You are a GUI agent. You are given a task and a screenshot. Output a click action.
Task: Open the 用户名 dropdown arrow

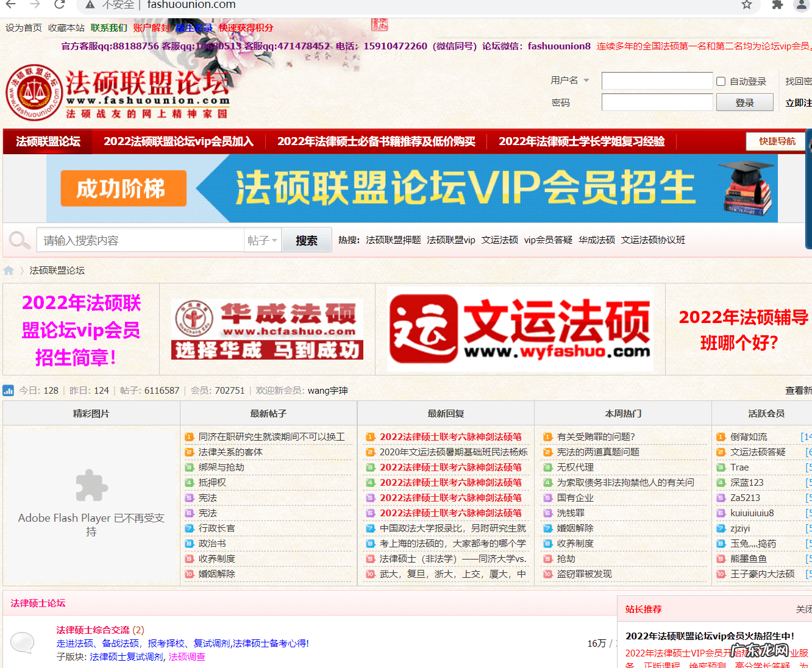pos(586,80)
